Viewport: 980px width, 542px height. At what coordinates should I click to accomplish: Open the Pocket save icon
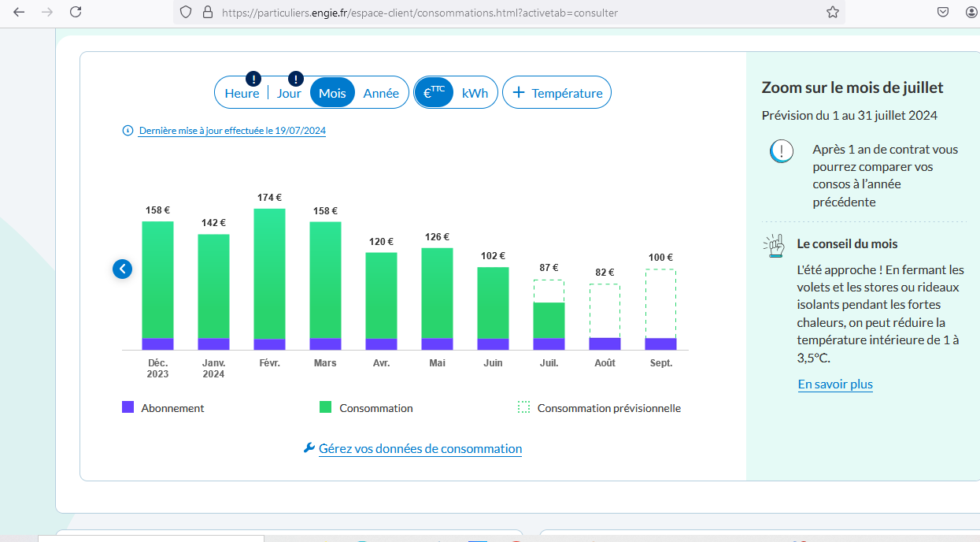pos(943,12)
